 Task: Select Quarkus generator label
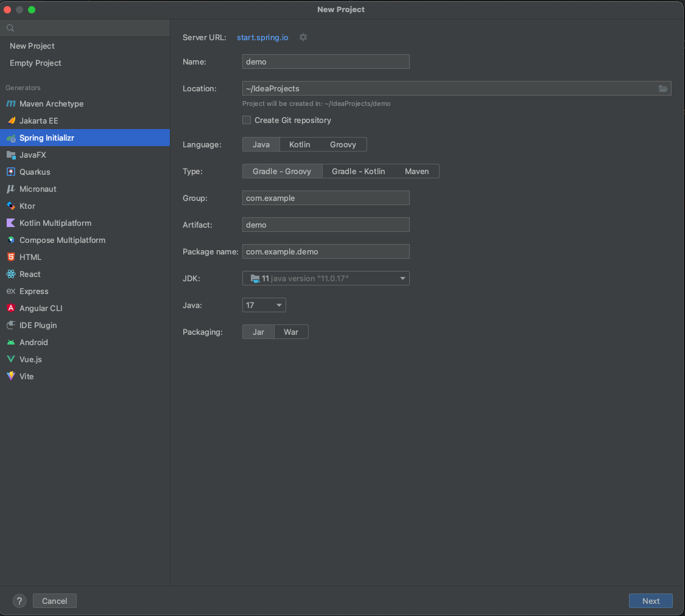point(35,172)
